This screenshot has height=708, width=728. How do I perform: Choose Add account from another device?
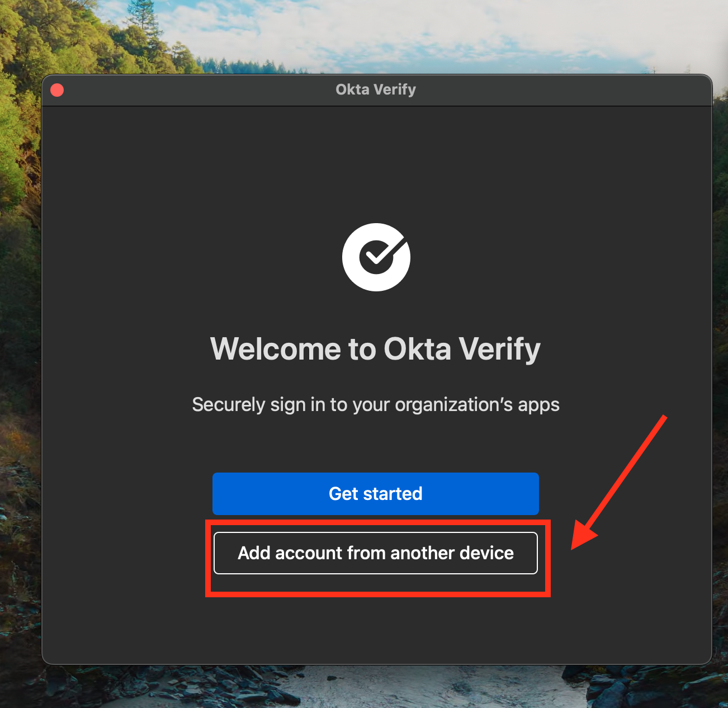tap(376, 553)
